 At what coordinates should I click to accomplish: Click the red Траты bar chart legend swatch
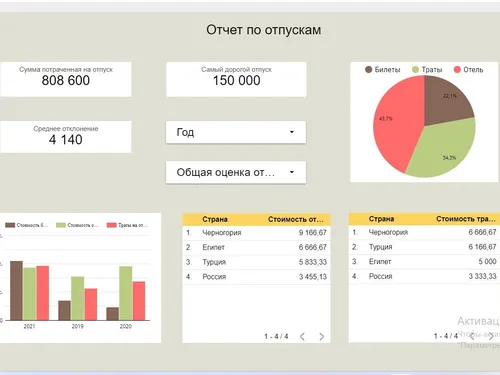[x=112, y=225]
